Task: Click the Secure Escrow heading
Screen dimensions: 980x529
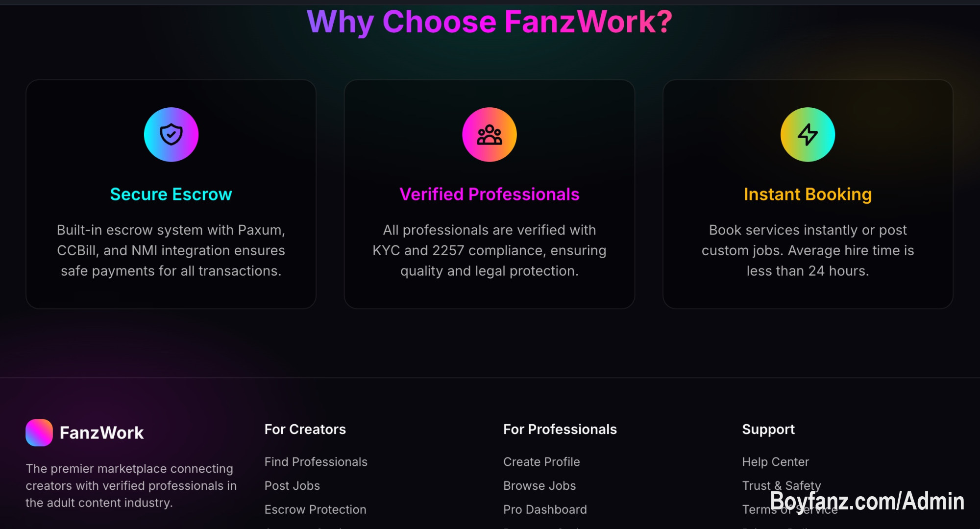Action: (x=171, y=194)
